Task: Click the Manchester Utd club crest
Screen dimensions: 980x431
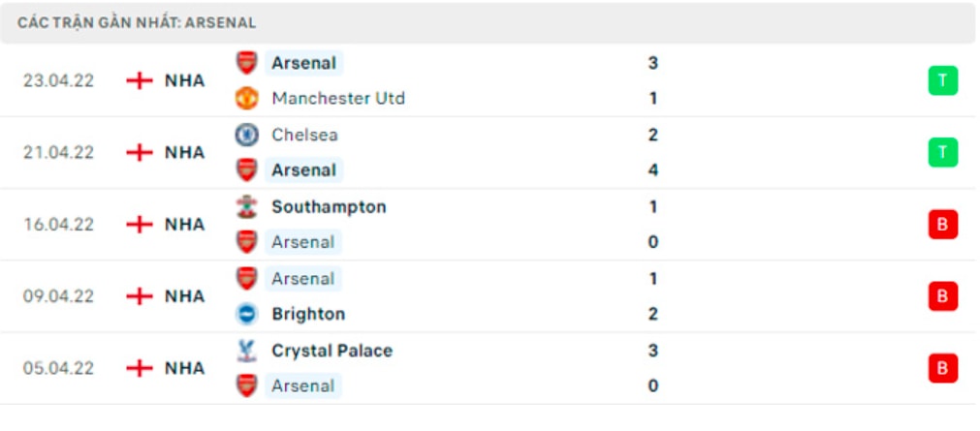Action: tap(247, 99)
